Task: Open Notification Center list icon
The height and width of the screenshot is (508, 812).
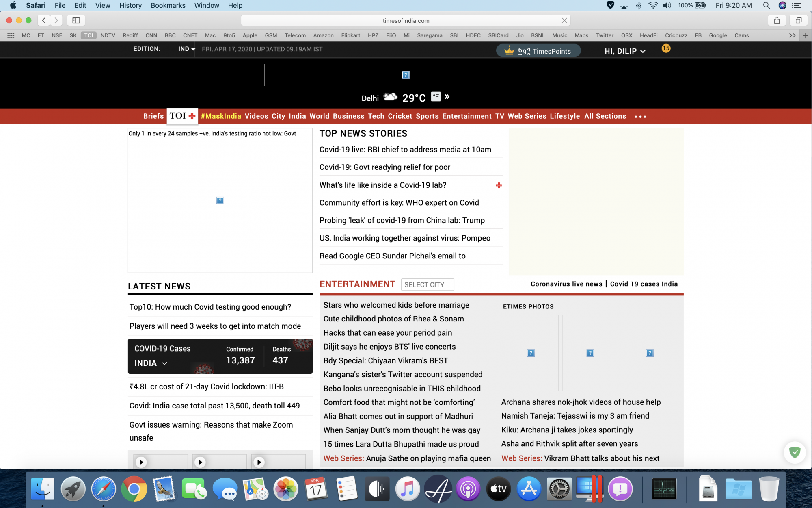Action: coord(796,5)
